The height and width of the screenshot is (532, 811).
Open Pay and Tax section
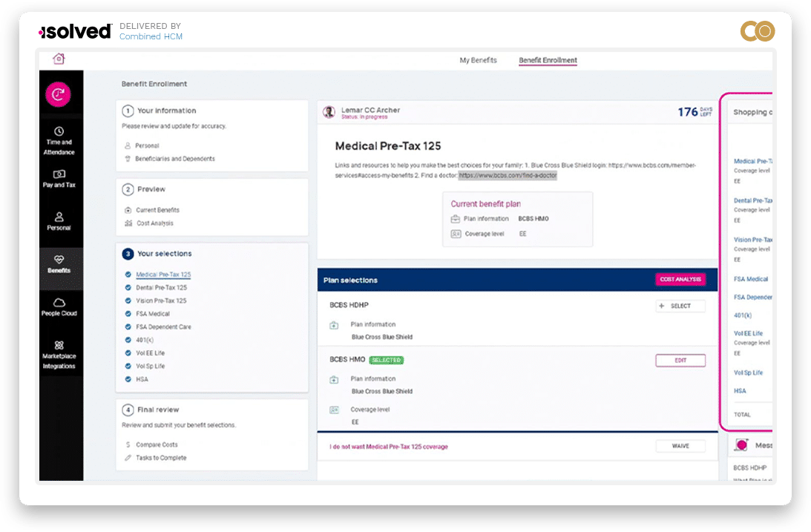59,179
